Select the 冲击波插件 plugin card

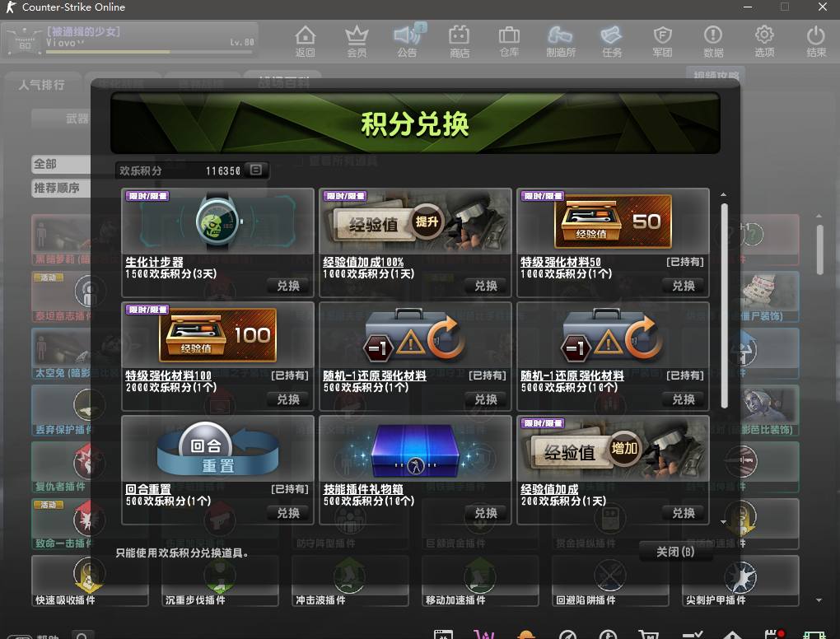[x=350, y=581]
